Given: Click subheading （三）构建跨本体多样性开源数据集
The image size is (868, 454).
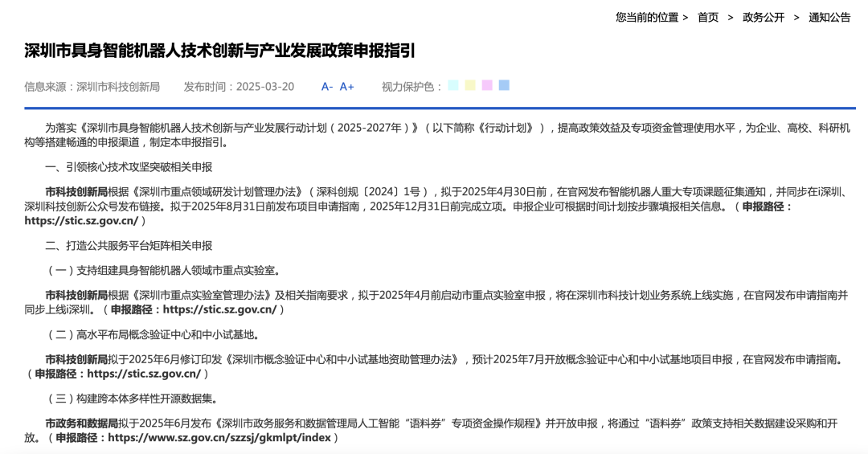Looking at the screenshot, I should coord(133,399).
